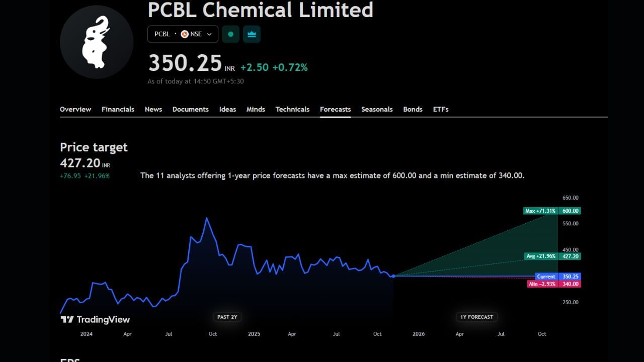
Task: View the Bonds tab
Action: (413, 109)
